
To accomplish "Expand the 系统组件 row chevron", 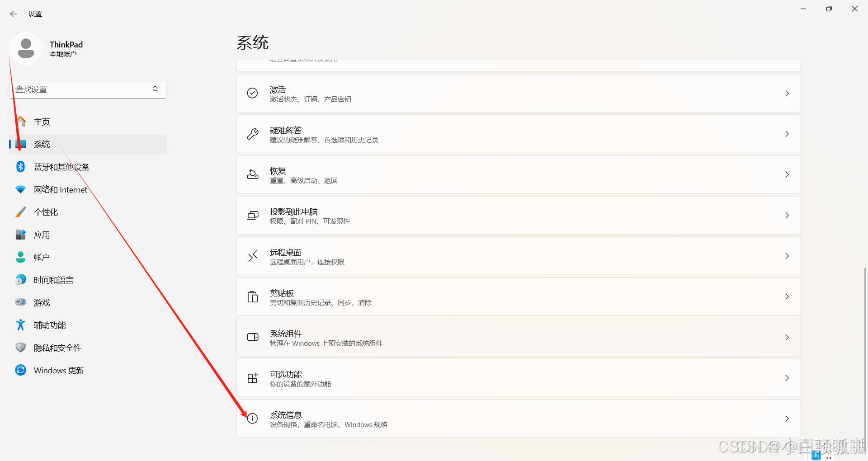I will (x=787, y=337).
